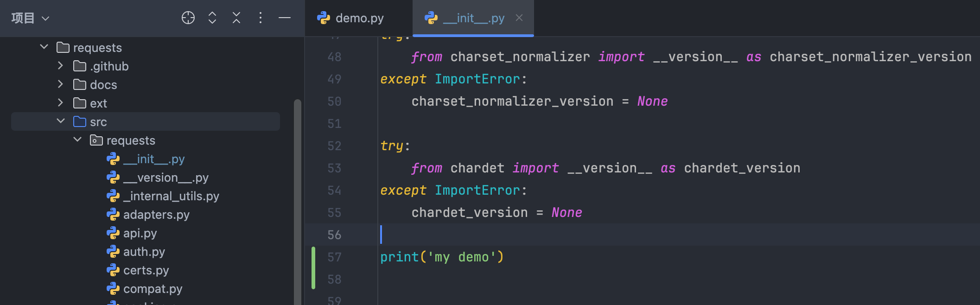This screenshot has height=305, width=980.
Task: Open the 项目 view dropdown
Action: pyautogui.click(x=30, y=18)
